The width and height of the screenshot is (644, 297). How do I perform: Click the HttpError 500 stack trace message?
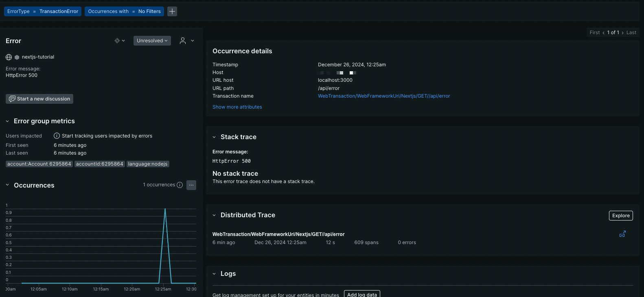[232, 161]
